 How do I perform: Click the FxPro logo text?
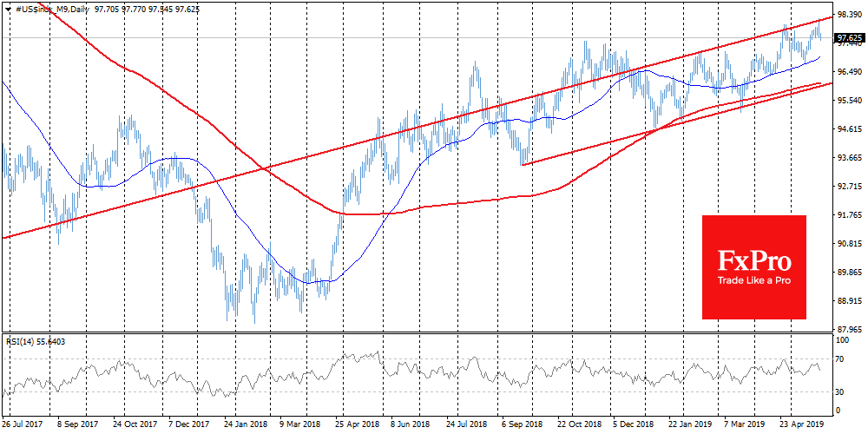click(x=753, y=260)
